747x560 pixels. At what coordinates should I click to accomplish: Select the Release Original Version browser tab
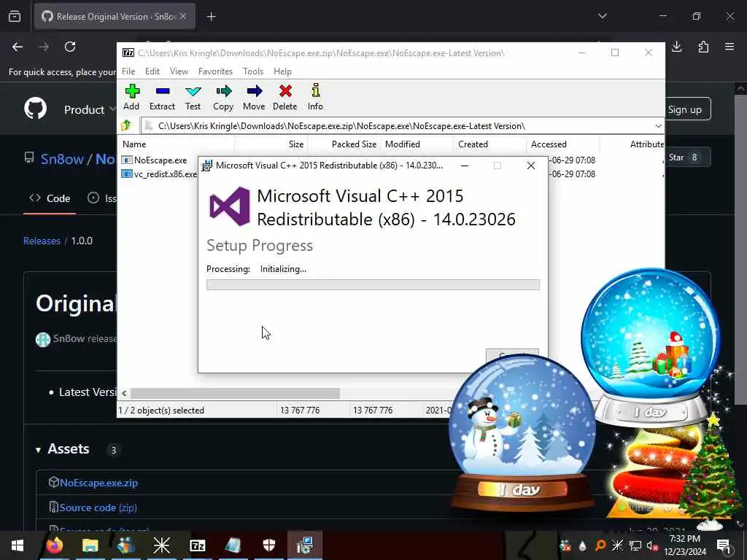pos(115,17)
